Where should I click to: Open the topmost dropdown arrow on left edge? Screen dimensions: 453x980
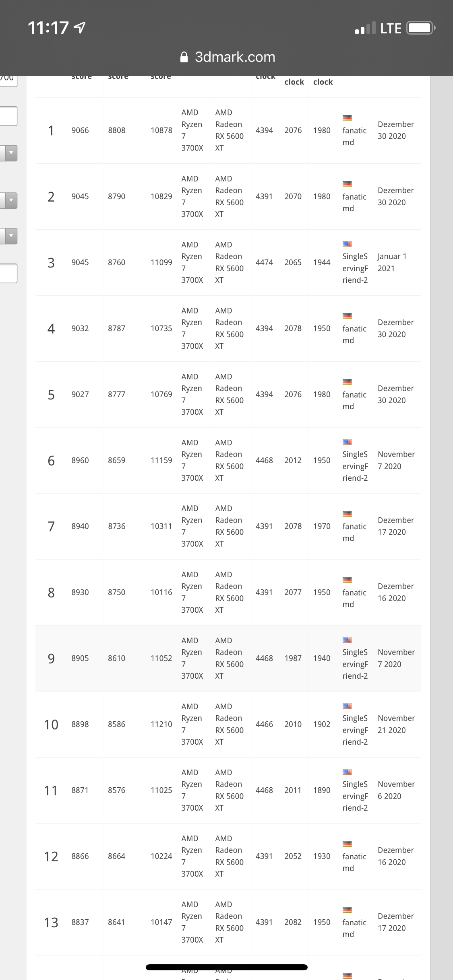tap(11, 153)
